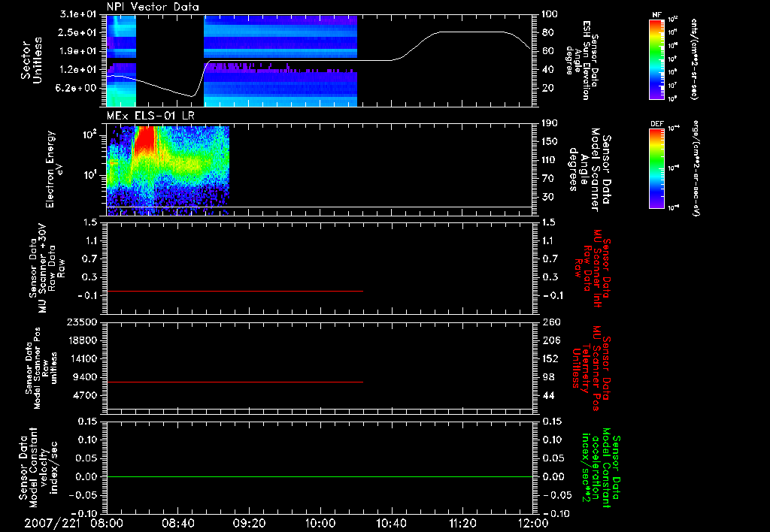Click the "10:40" time tick label
The image size is (770, 532).
(391, 524)
